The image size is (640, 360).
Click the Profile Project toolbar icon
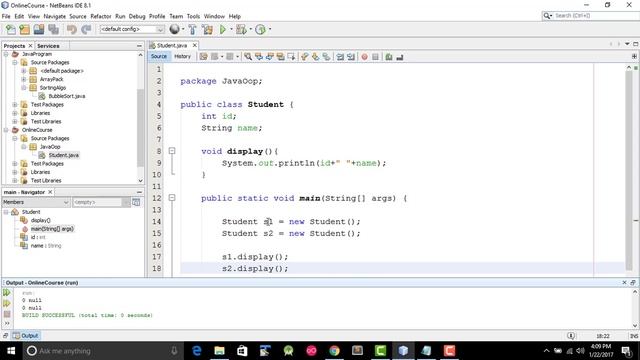click(260, 29)
